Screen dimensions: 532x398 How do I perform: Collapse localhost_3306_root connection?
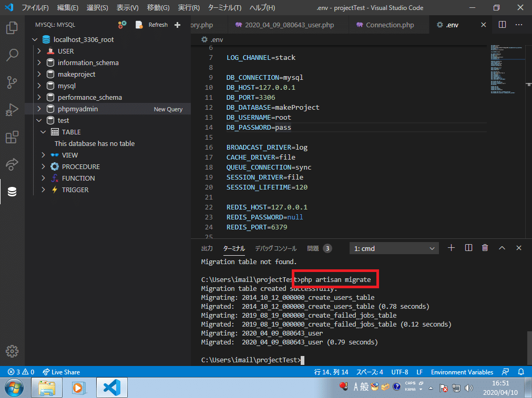click(x=35, y=40)
